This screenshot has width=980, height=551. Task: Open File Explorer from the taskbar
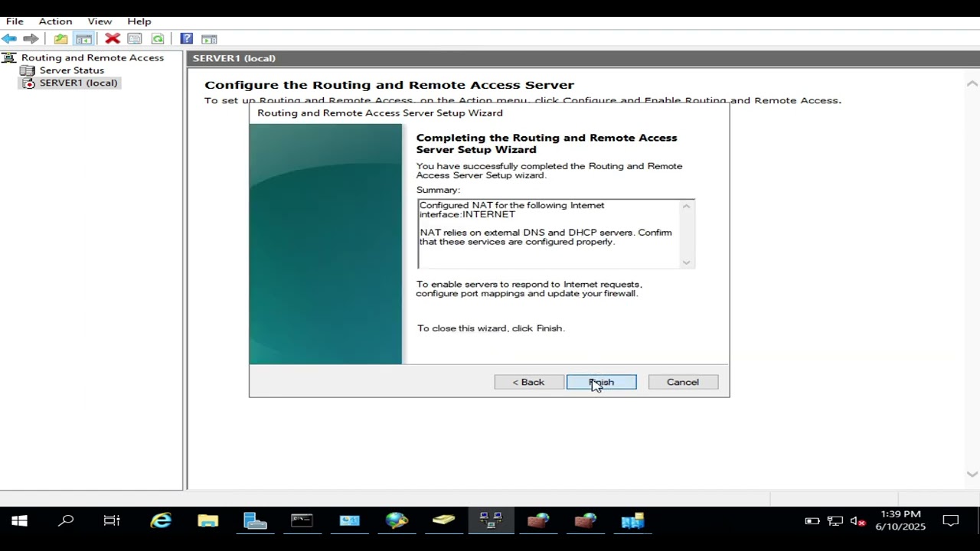[x=207, y=521]
